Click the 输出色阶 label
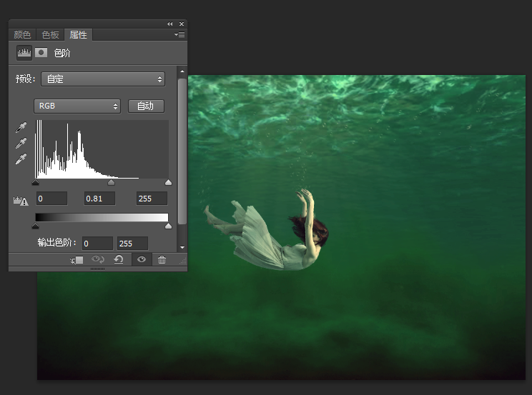This screenshot has height=395, width=532. pyautogui.click(x=56, y=243)
